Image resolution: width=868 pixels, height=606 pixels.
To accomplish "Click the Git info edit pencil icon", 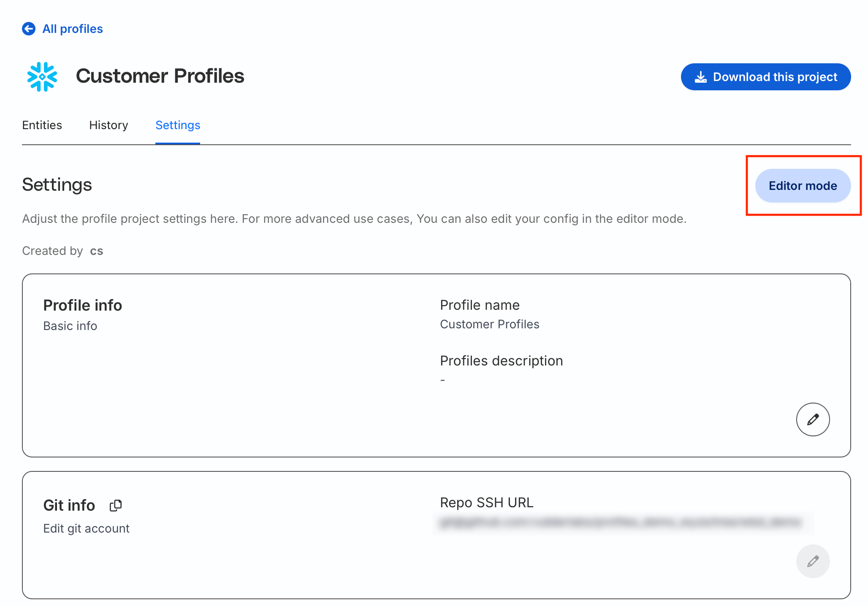I will coord(813,561).
